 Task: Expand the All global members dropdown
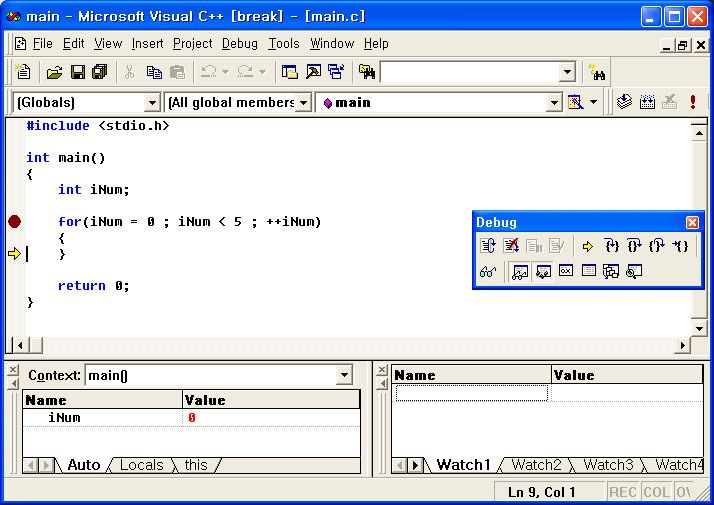click(303, 102)
